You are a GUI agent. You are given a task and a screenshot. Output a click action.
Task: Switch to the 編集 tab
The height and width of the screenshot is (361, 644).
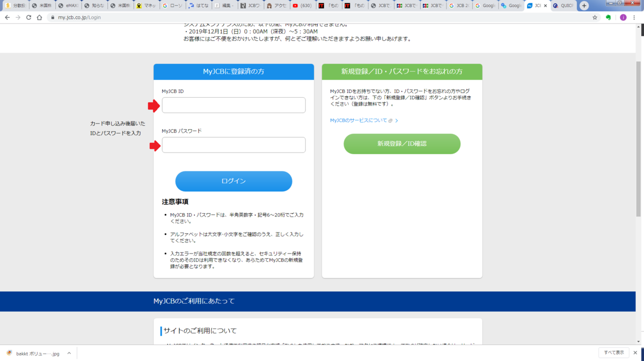pos(224,6)
